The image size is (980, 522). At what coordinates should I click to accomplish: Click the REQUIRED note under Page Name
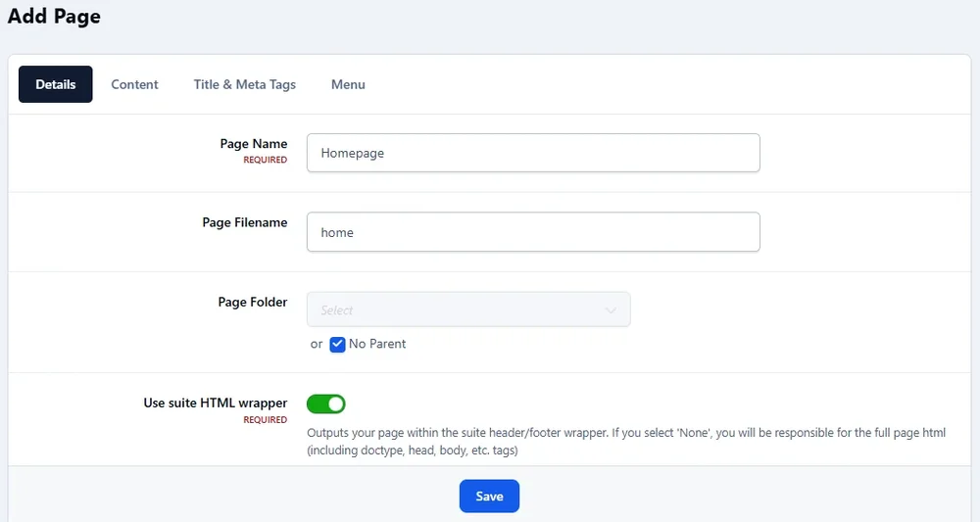click(265, 160)
